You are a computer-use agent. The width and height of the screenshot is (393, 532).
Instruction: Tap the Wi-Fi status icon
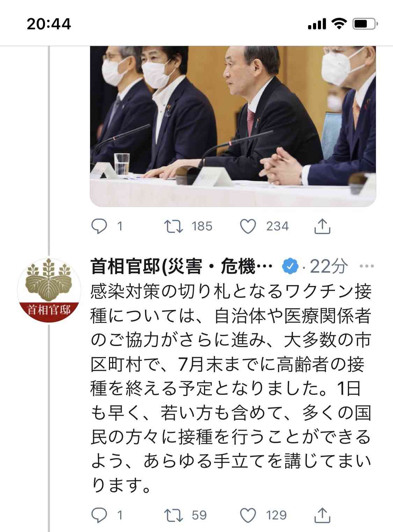[x=338, y=24]
